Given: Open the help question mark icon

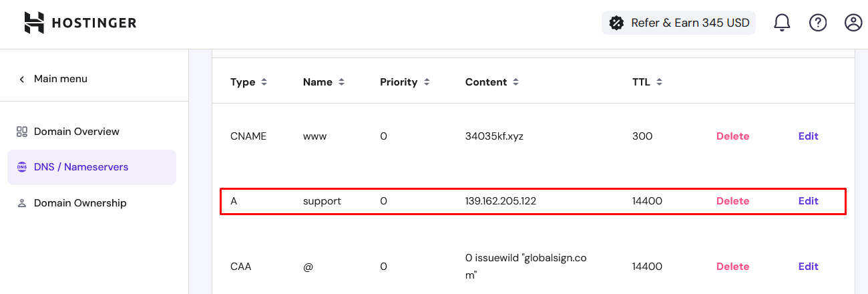Looking at the screenshot, I should pos(818,23).
